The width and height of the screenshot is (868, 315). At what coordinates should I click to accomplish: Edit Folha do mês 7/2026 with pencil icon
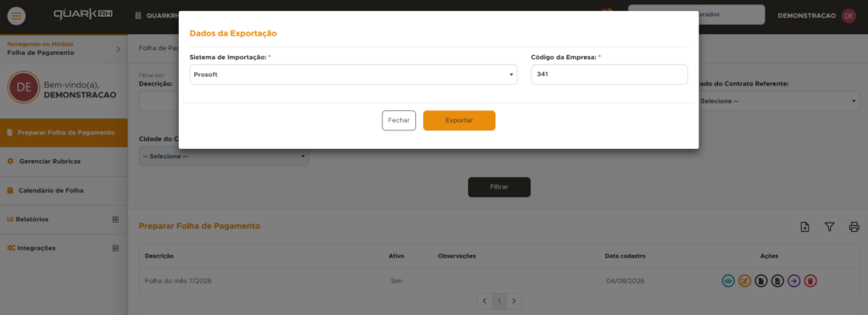(744, 281)
